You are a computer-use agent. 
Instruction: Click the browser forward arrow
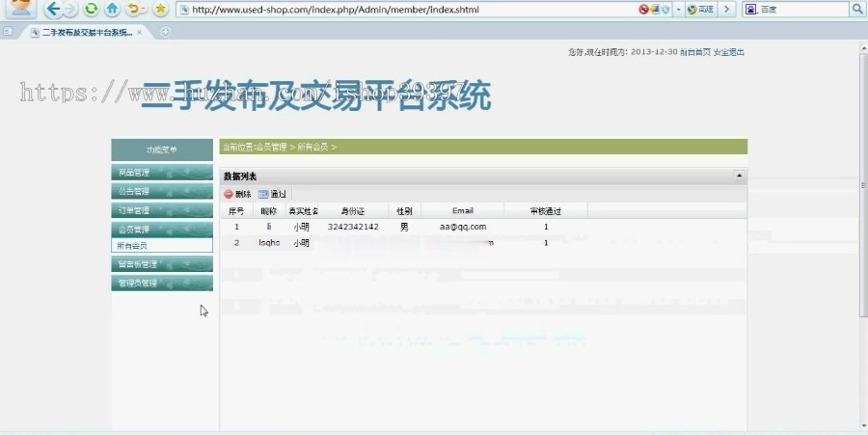[70, 9]
